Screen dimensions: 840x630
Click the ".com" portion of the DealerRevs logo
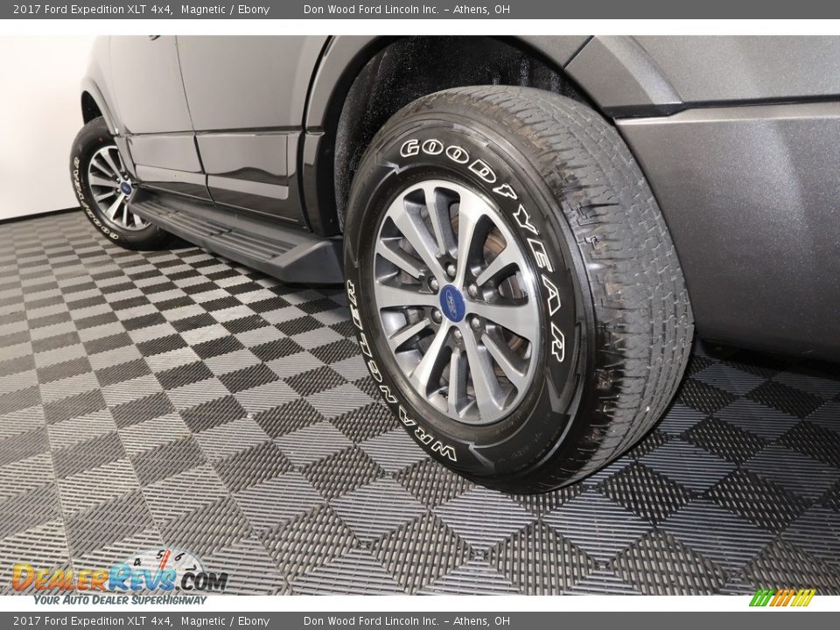pos(205,580)
